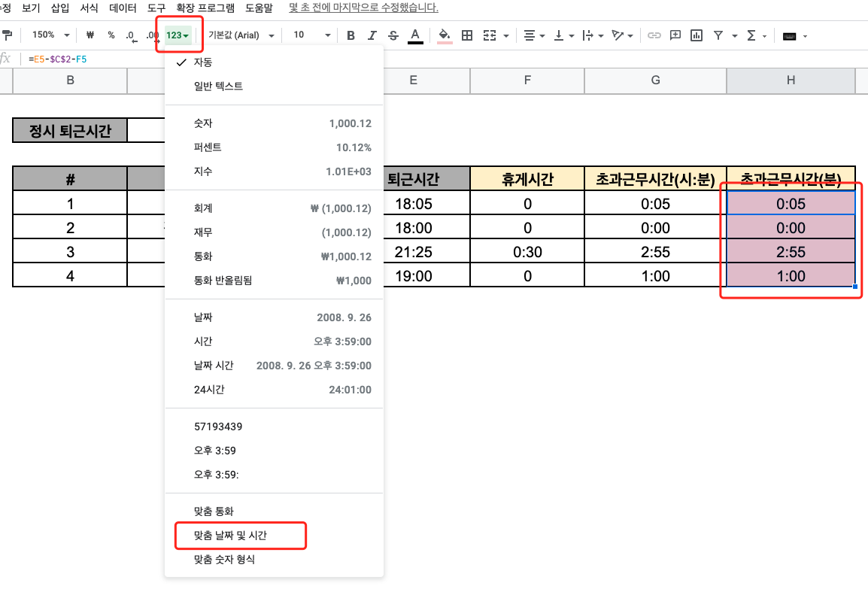Toggle bold formatting
868x589 pixels.
pos(351,35)
